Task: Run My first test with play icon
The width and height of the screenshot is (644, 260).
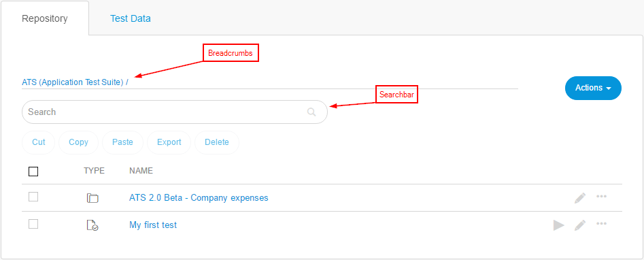Action: click(558, 225)
